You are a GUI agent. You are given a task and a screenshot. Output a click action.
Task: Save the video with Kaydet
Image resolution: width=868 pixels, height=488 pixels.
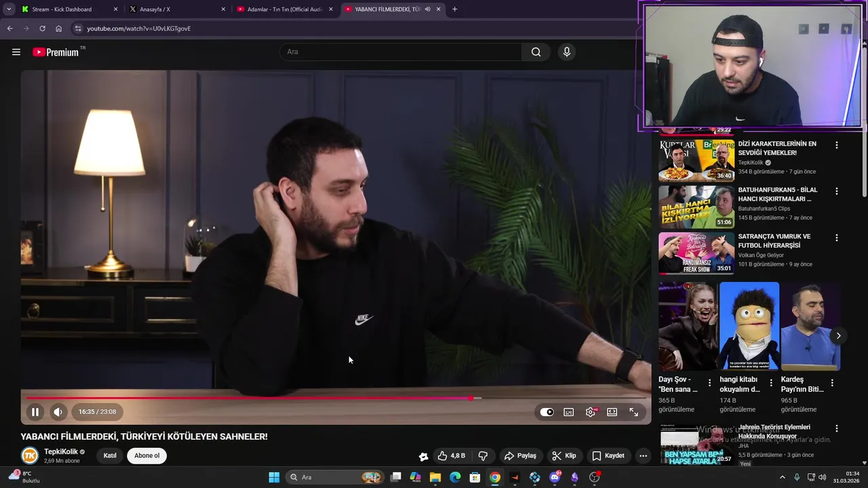click(608, 455)
